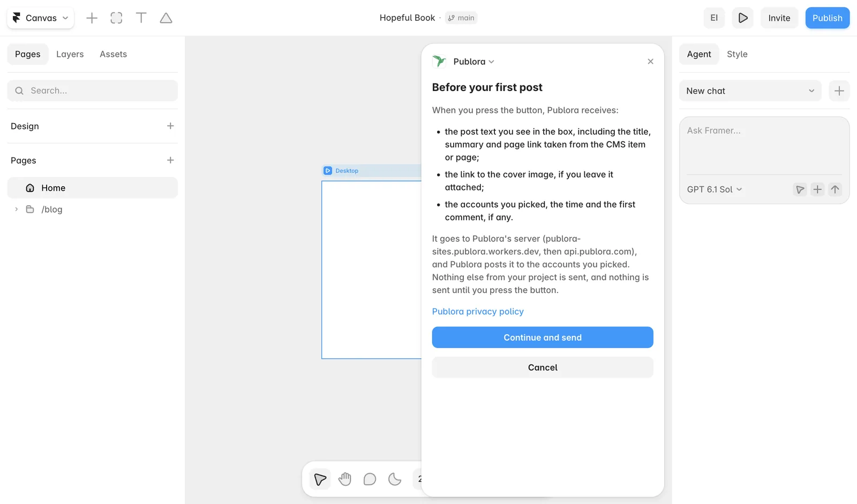Expand the /blog folder chevron
The image size is (857, 504).
(16, 209)
